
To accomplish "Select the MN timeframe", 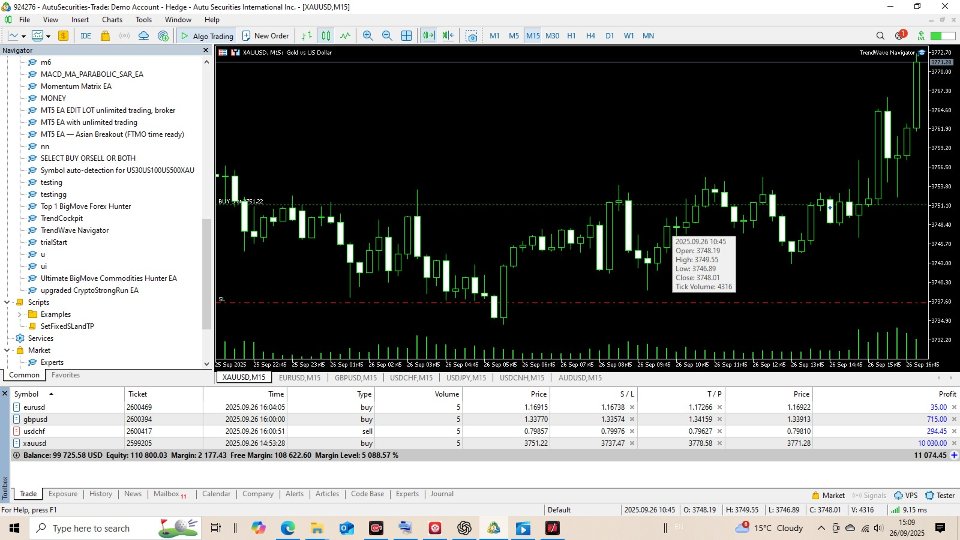I will click(x=648, y=36).
